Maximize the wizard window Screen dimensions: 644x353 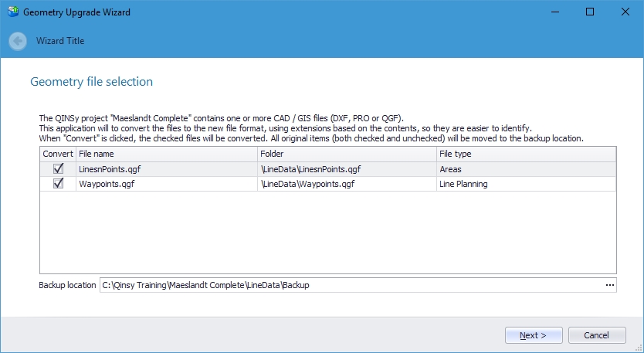click(x=590, y=12)
